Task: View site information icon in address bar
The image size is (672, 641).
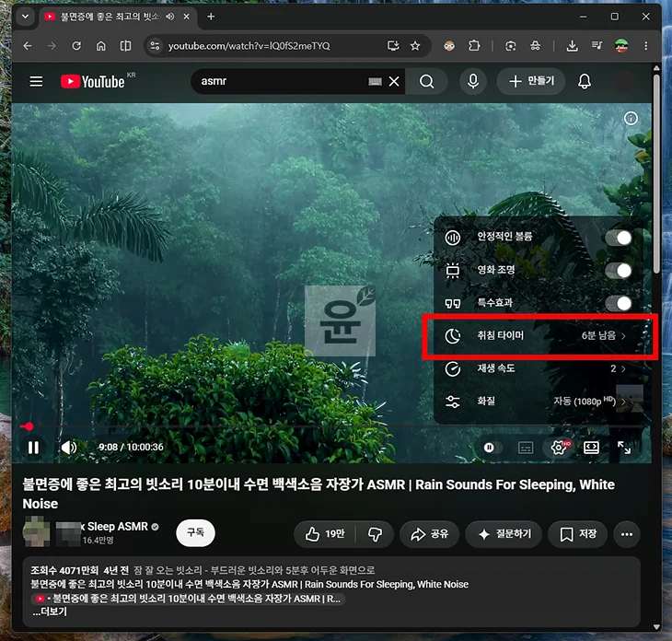Action: tap(155, 46)
